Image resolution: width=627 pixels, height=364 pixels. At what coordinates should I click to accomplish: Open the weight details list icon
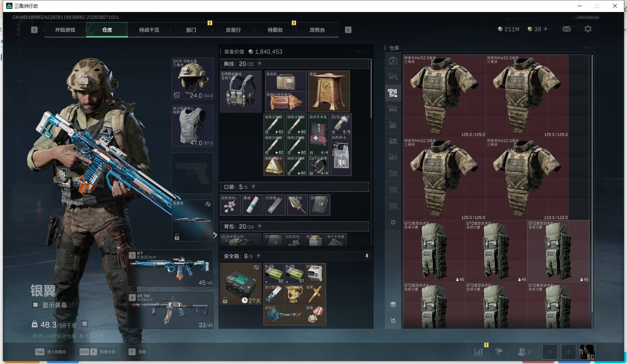[x=84, y=324]
